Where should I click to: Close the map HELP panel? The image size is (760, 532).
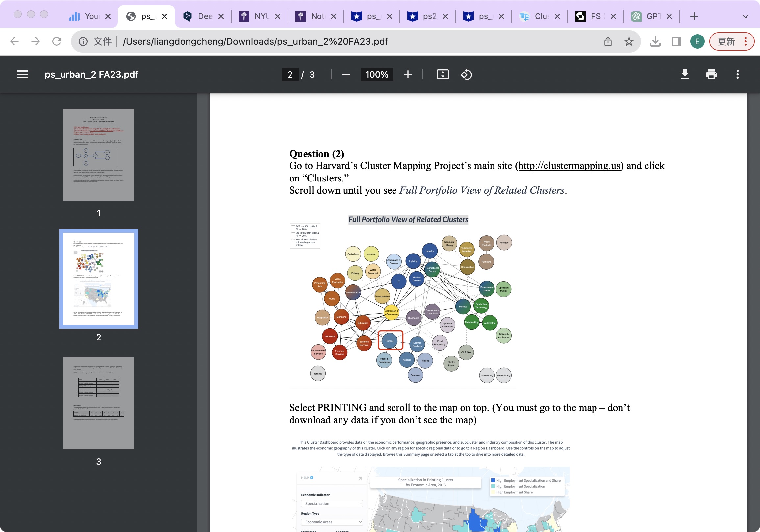point(361,478)
